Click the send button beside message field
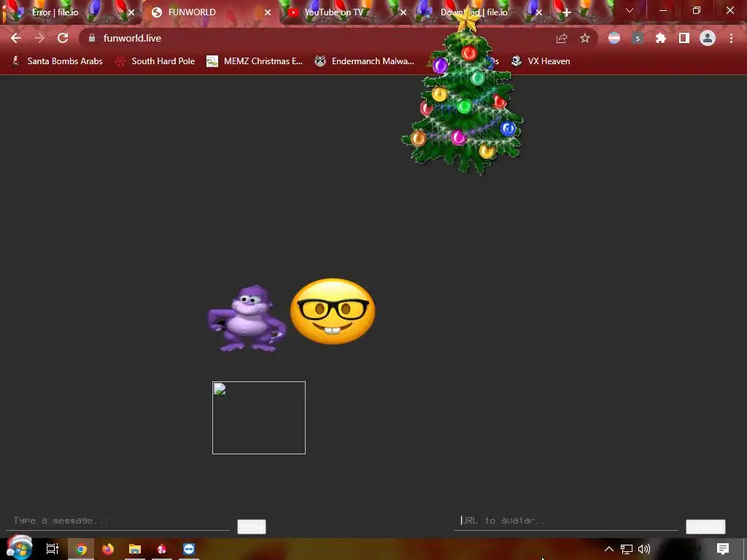The image size is (747, 560). (252, 526)
